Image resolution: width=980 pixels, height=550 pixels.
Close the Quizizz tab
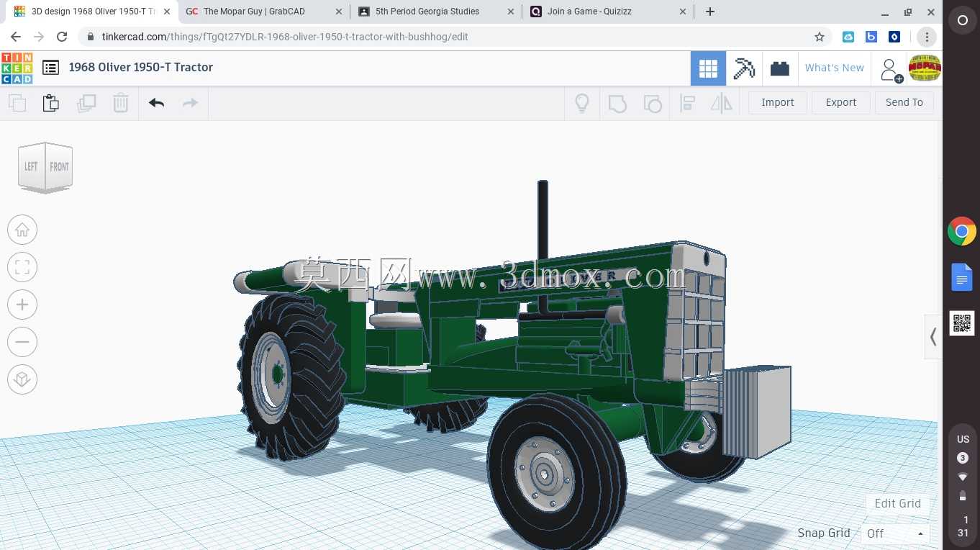coord(682,12)
